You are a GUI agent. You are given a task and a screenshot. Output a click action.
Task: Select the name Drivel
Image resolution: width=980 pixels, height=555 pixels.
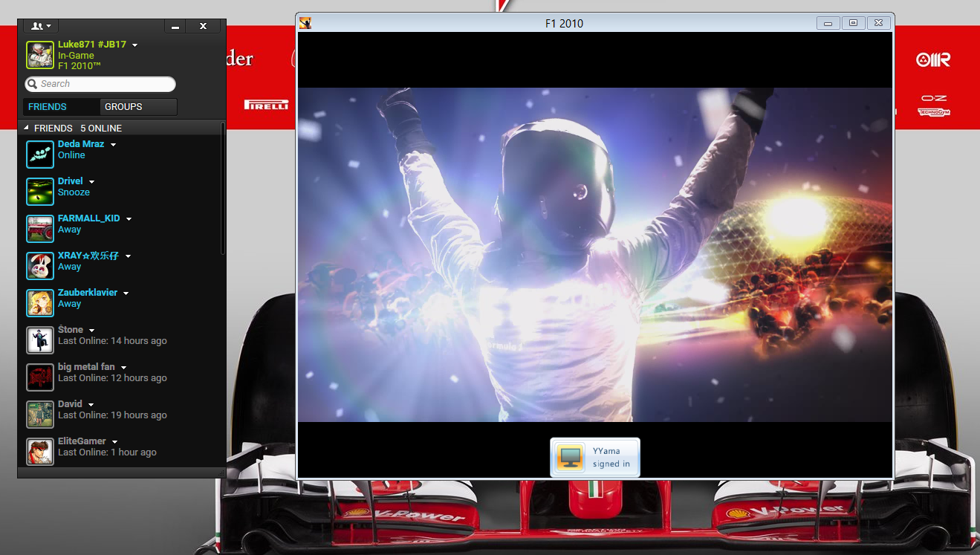[71, 181]
